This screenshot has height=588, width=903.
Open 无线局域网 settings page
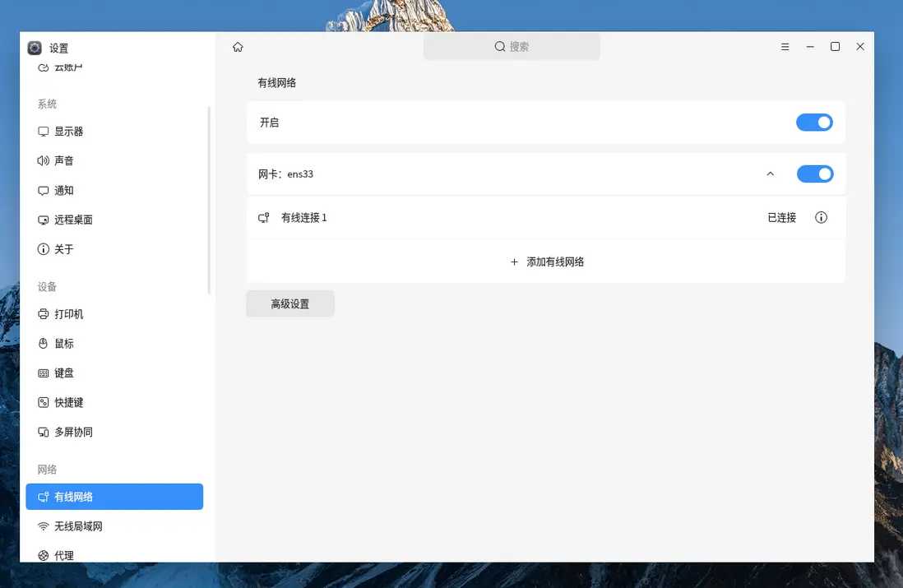[x=114, y=526]
